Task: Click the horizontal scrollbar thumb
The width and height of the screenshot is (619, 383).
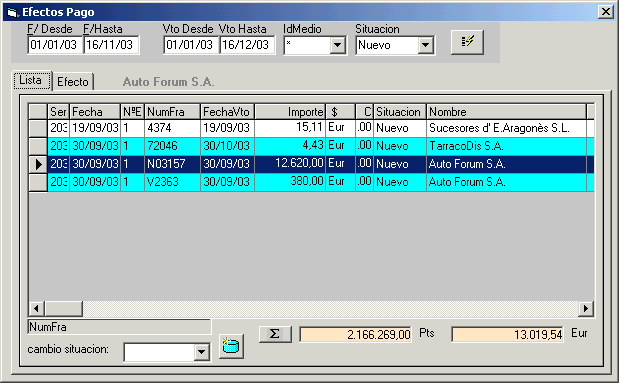Action: click(64, 308)
